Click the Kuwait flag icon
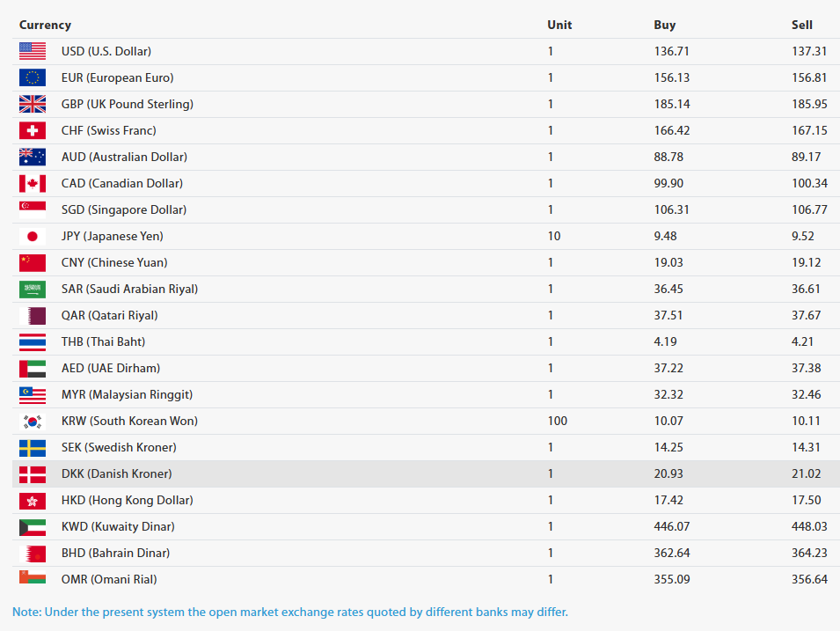The width and height of the screenshot is (840, 631). click(x=33, y=527)
